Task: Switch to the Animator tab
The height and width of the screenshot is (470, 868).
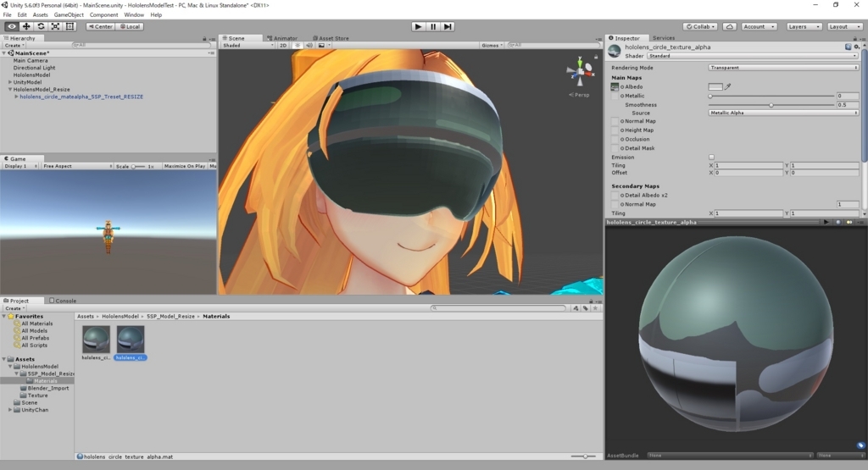Action: (x=282, y=38)
